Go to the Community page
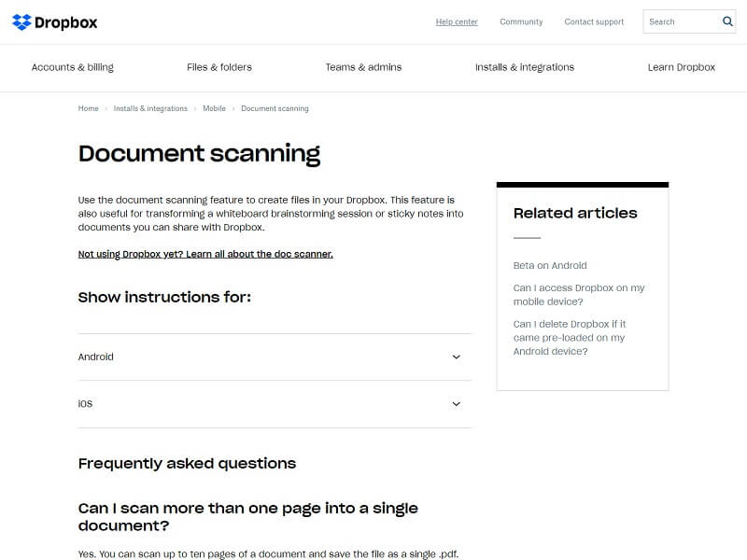This screenshot has width=747, height=560. (x=521, y=21)
